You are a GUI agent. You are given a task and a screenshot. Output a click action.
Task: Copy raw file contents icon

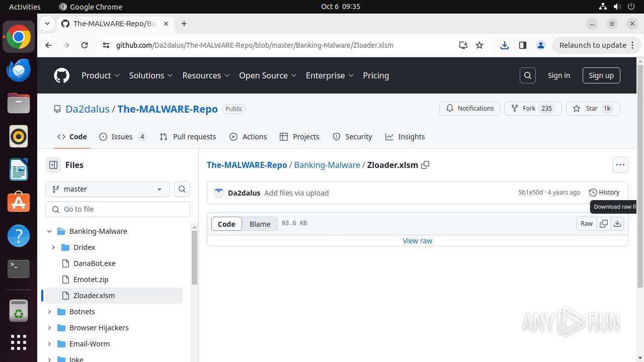pyautogui.click(x=604, y=224)
